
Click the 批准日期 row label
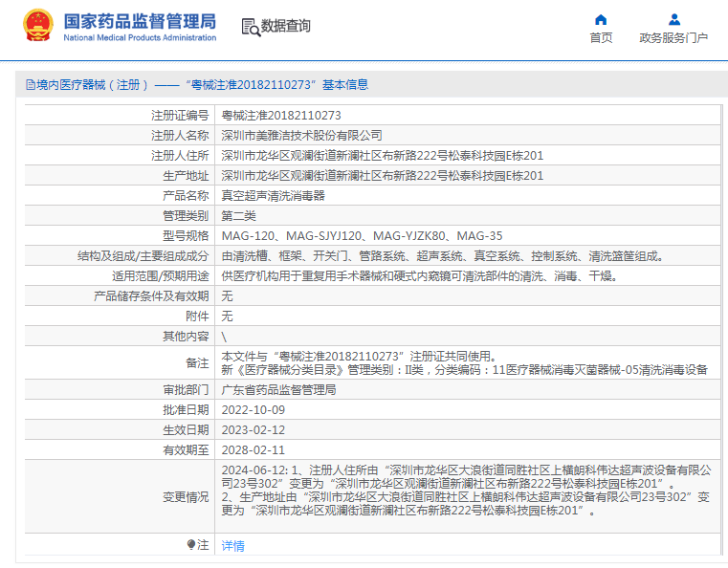point(186,410)
